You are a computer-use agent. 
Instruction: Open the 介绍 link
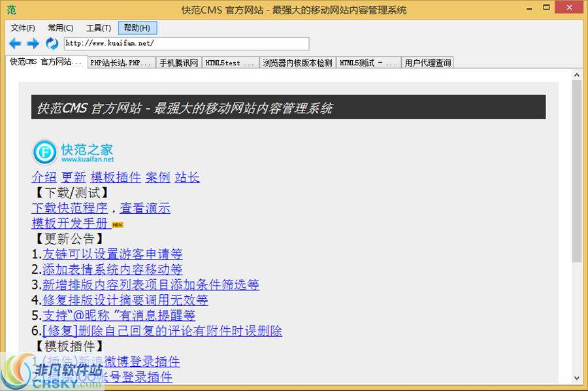(44, 177)
